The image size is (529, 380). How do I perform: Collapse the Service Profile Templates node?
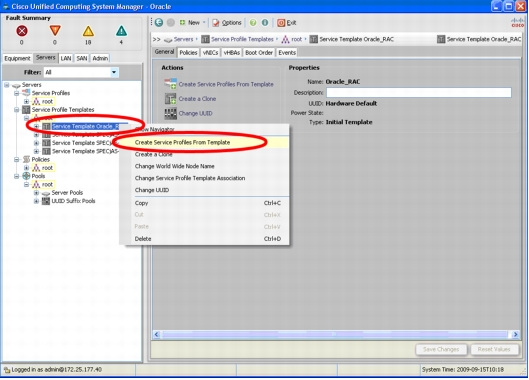16,110
